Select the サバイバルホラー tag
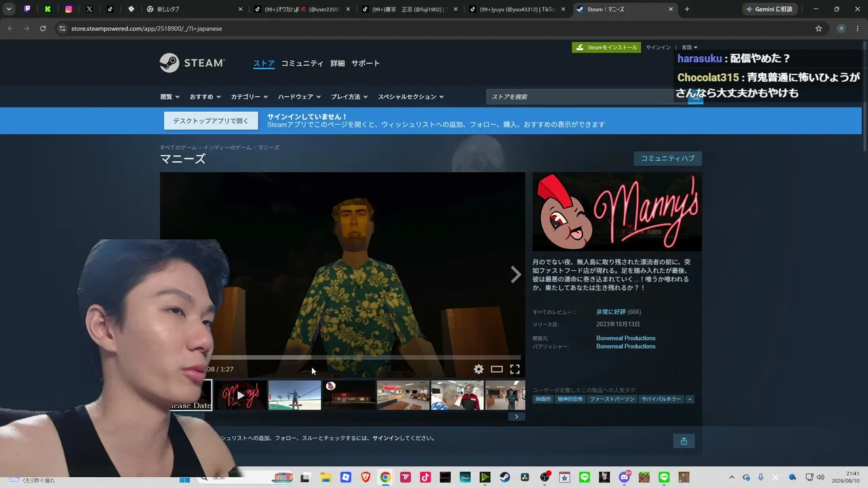This screenshot has height=488, width=868. pos(661,399)
